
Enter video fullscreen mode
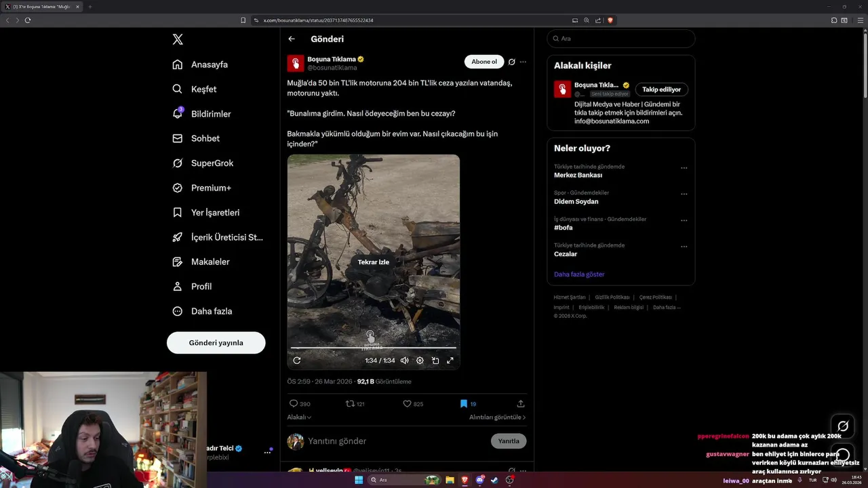450,361
